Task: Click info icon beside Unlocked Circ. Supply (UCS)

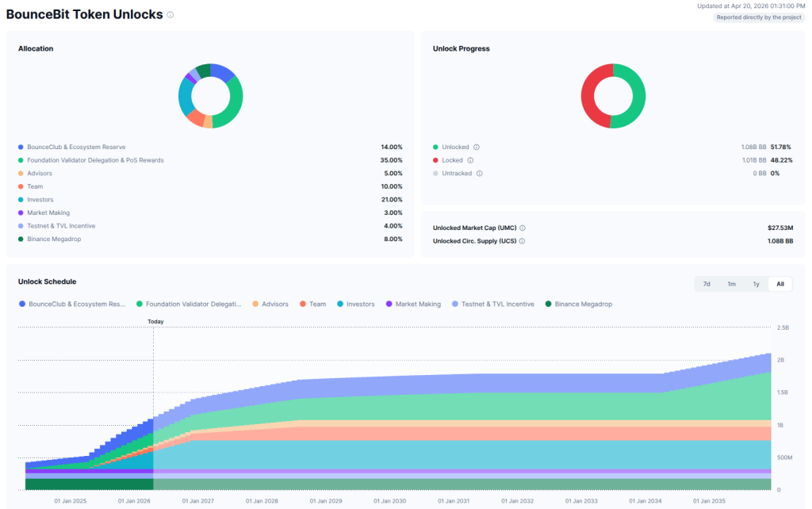Action: coord(522,241)
